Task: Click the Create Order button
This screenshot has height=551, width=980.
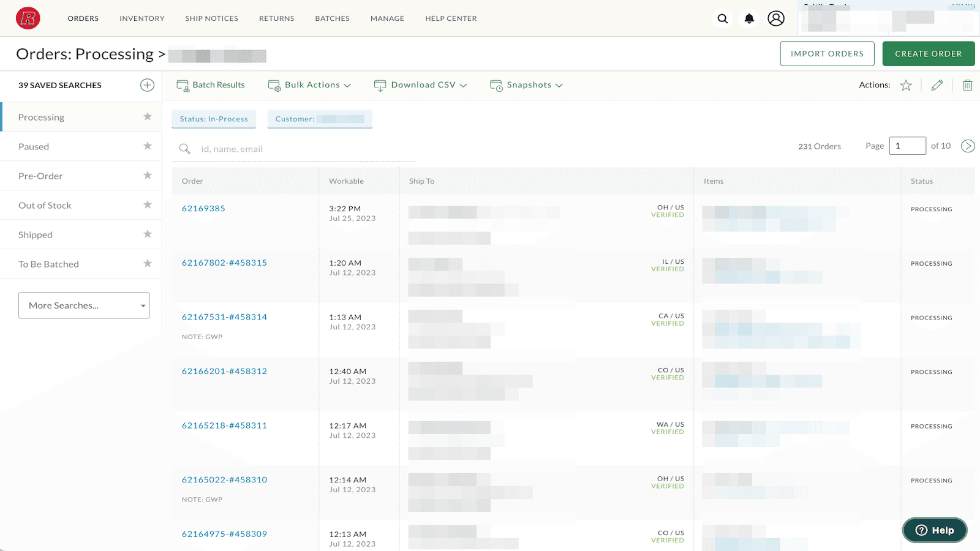Action: click(x=929, y=54)
